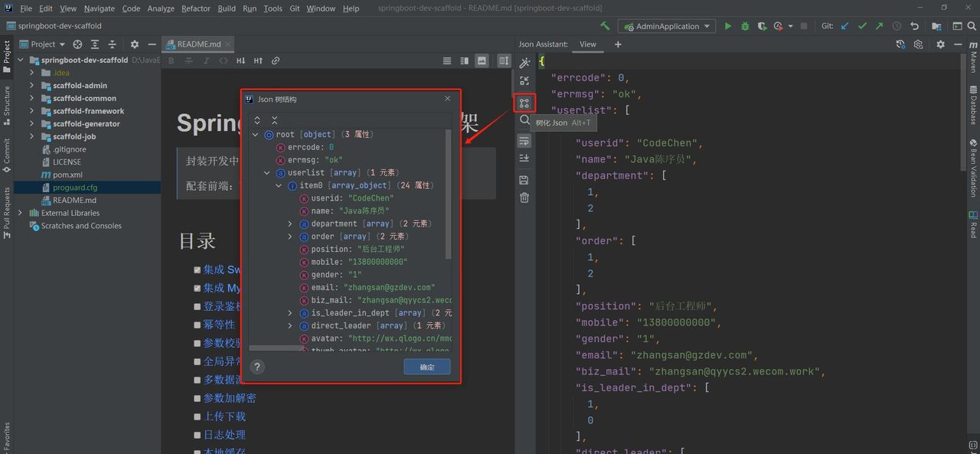Toggle italic formatting in the Markdown toolbar
980x454 pixels.
207,60
